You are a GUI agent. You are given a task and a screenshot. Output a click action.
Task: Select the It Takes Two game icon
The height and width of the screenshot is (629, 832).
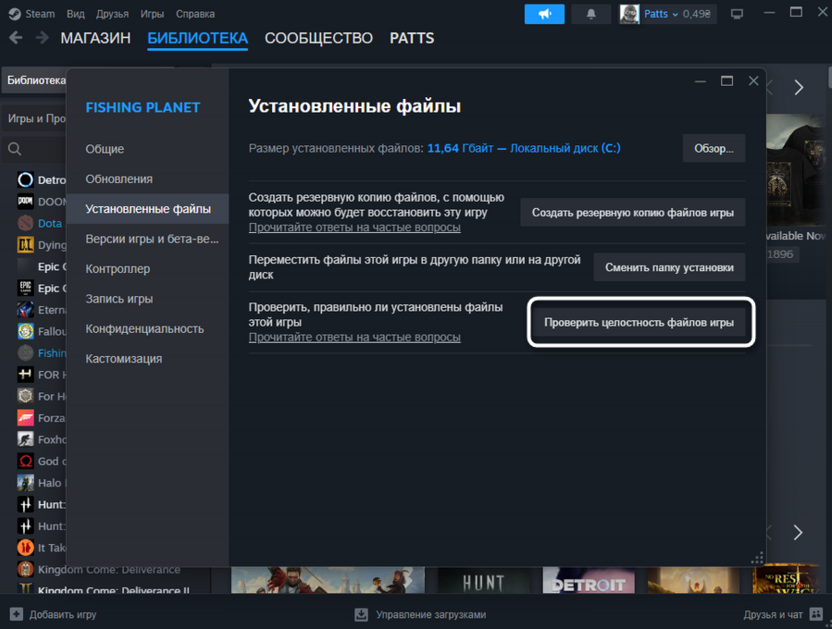25,547
